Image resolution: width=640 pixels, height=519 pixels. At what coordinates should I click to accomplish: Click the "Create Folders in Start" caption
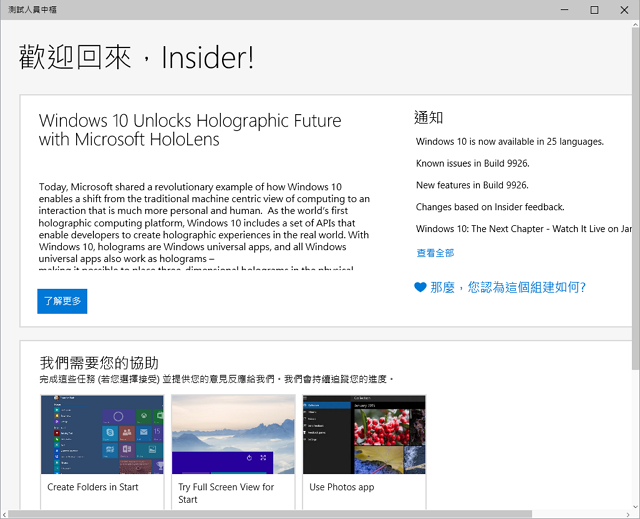tap(93, 487)
